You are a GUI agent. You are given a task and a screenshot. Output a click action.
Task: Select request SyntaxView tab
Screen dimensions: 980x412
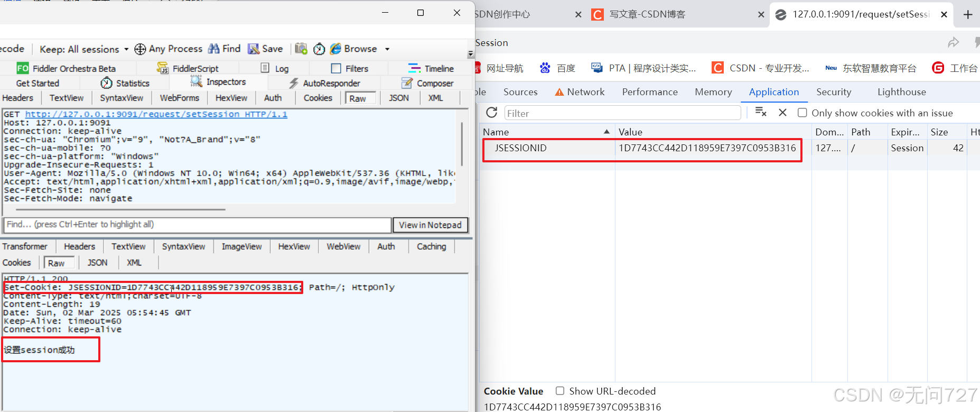[122, 98]
